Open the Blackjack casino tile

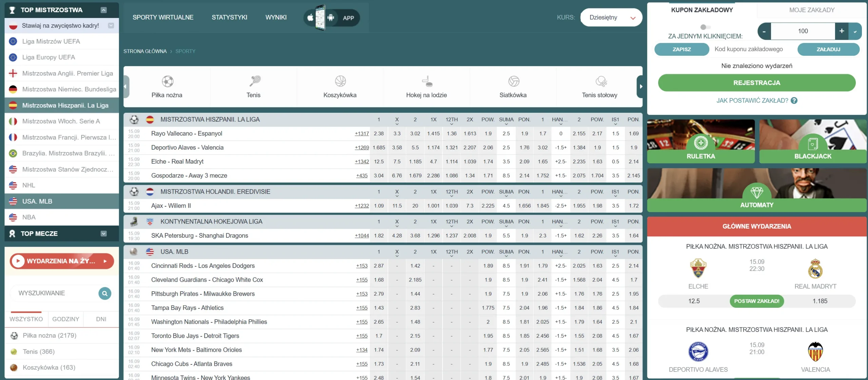(813, 141)
